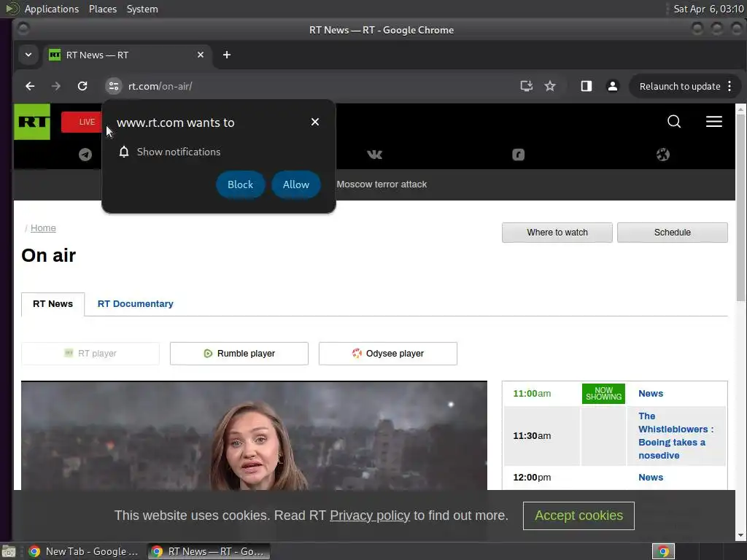Image resolution: width=747 pixels, height=560 pixels.
Task: Select the Odysee player option
Action: pos(388,354)
